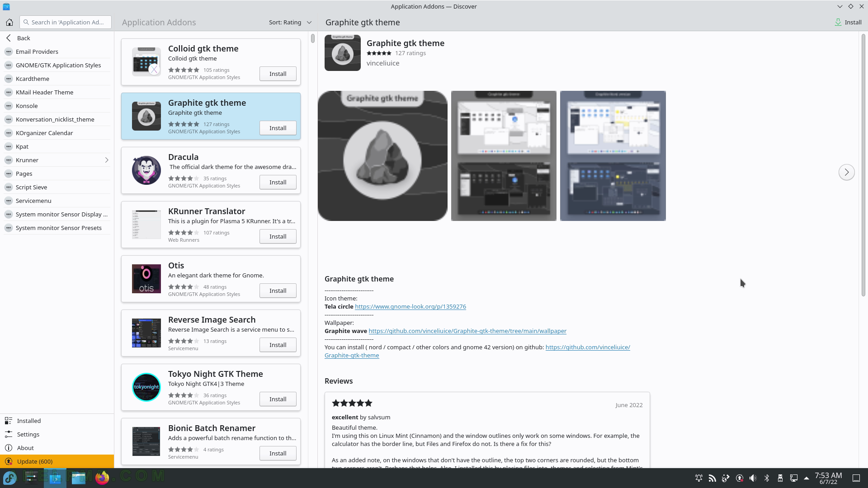This screenshot has height=488, width=868.
Task: Open the grey desktop screenshot thumbnail
Action: [504, 156]
